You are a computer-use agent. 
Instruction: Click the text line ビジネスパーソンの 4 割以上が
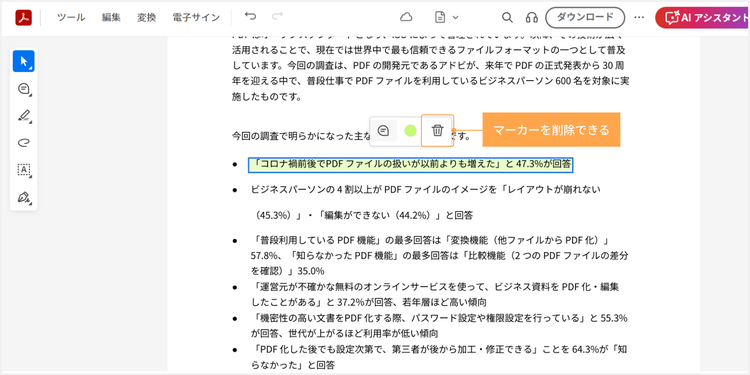pos(426,190)
